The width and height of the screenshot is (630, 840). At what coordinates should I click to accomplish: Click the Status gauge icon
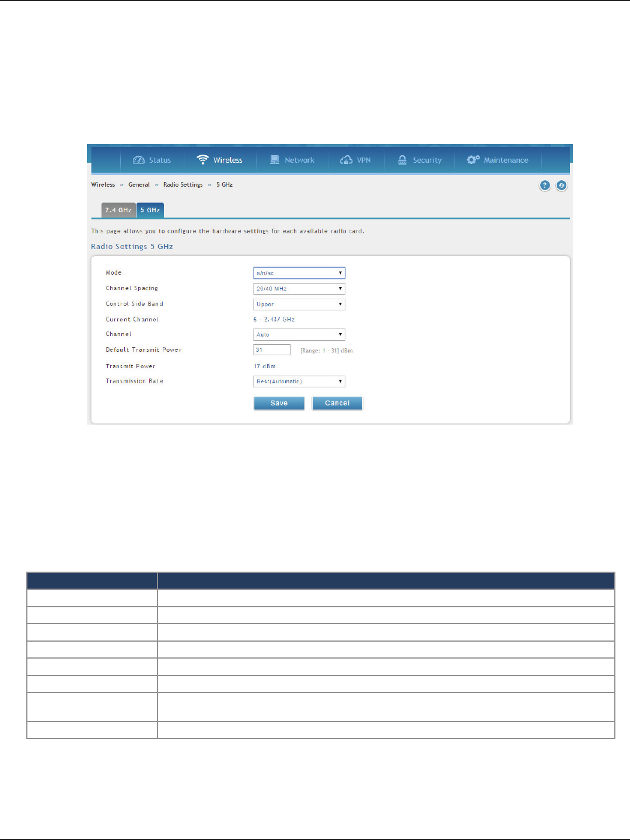click(139, 160)
